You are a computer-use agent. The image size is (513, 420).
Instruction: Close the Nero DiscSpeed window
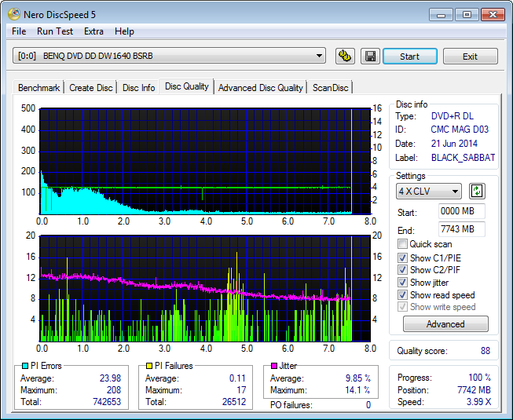point(493,15)
